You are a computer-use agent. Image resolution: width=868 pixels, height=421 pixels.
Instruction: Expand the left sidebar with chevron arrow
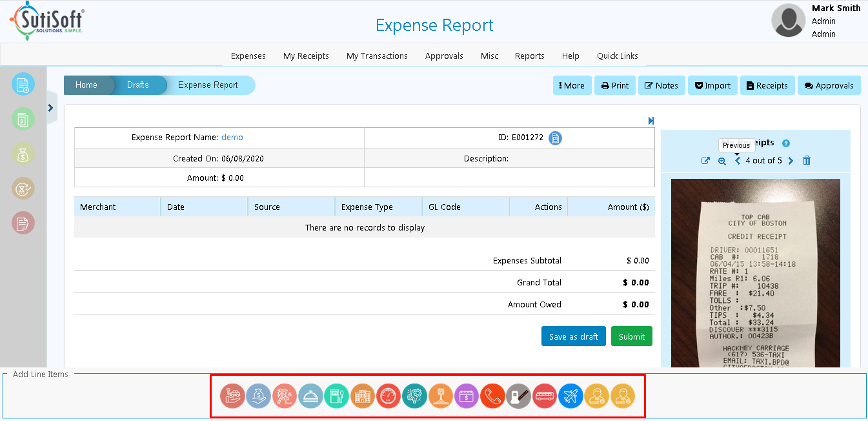50,108
